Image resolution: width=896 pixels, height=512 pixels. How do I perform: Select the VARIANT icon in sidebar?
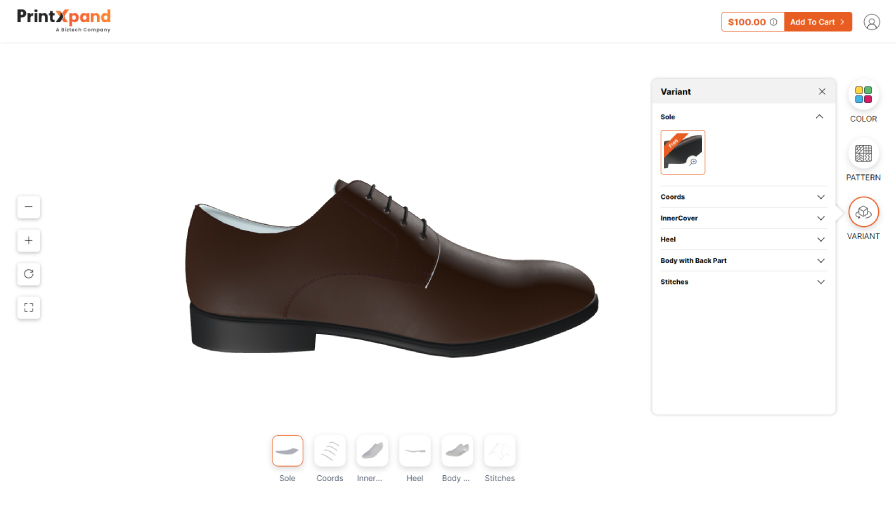[863, 212]
